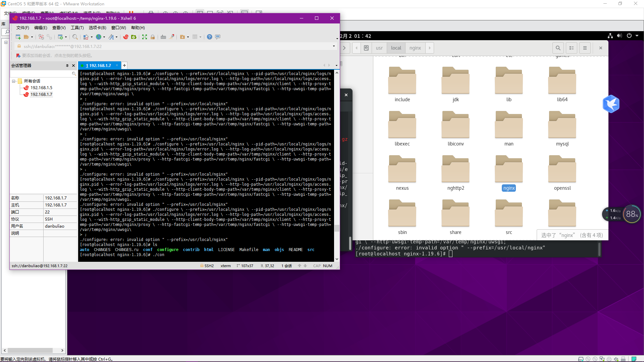Click the highlight pen icon
644x362 pixels.
click(x=172, y=37)
